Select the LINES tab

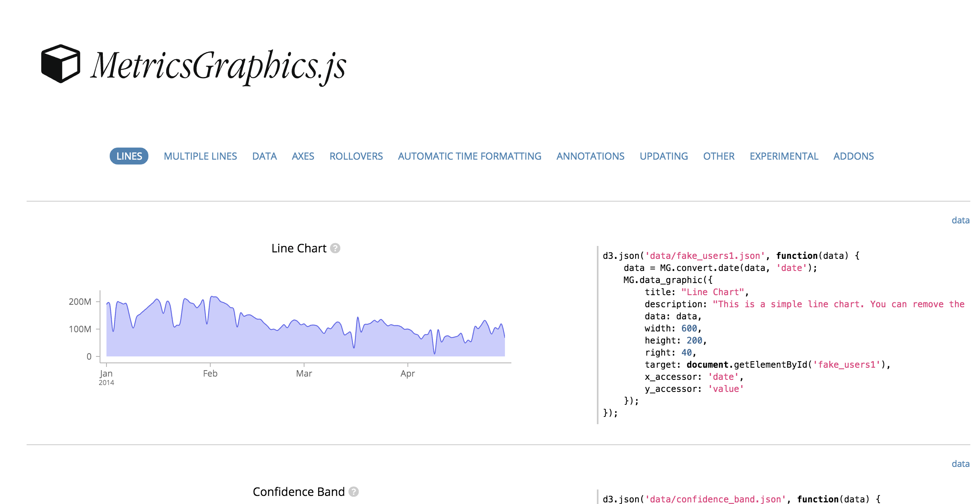pyautogui.click(x=129, y=156)
